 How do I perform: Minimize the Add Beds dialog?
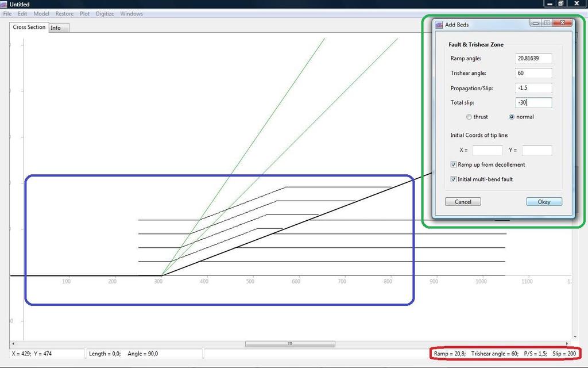click(536, 23)
